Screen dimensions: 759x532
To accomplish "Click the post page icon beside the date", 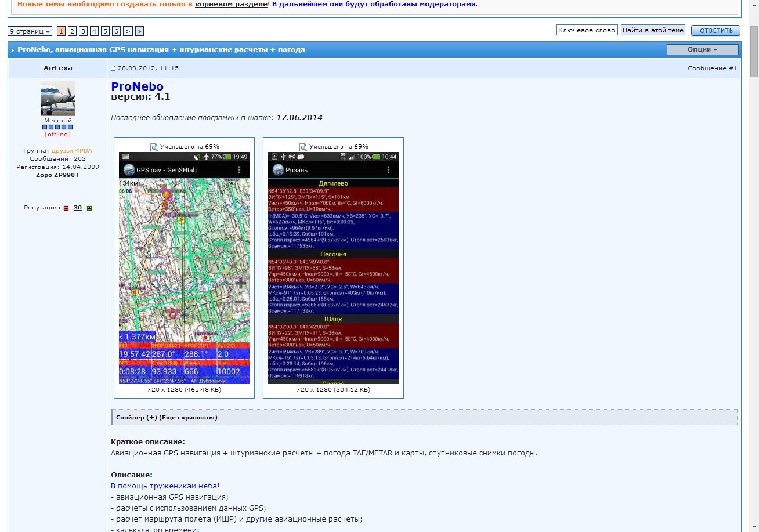I will 113,68.
